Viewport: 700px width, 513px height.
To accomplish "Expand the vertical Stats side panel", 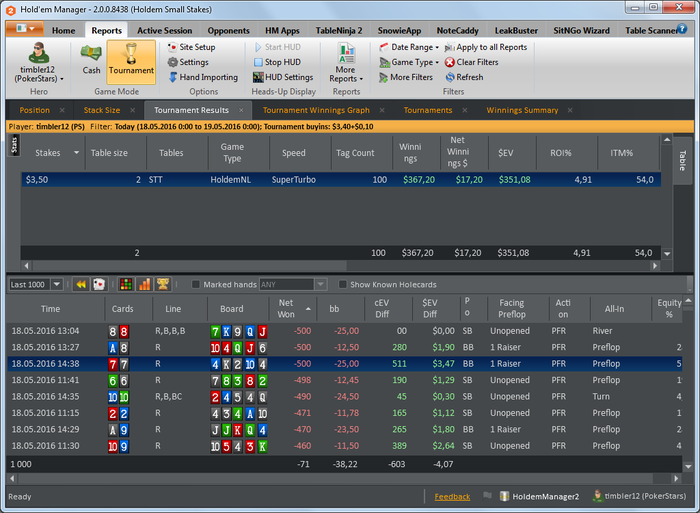I will [x=14, y=145].
